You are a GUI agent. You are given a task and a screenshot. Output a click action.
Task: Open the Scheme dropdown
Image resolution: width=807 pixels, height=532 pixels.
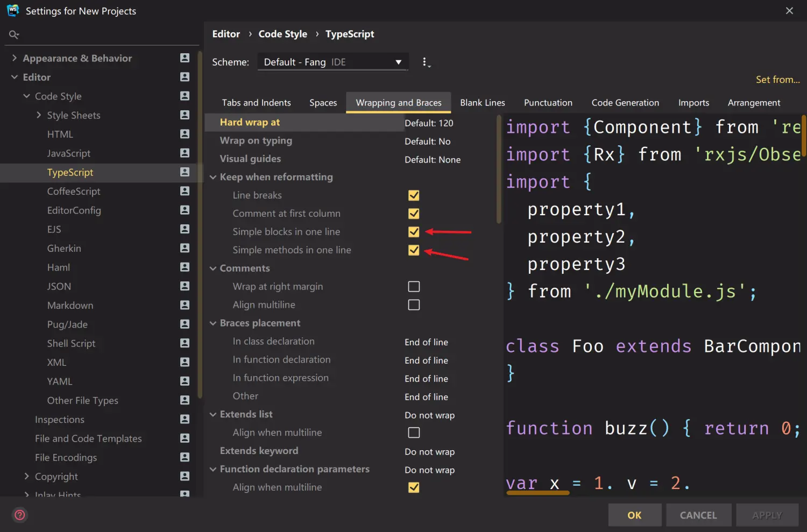(x=332, y=62)
